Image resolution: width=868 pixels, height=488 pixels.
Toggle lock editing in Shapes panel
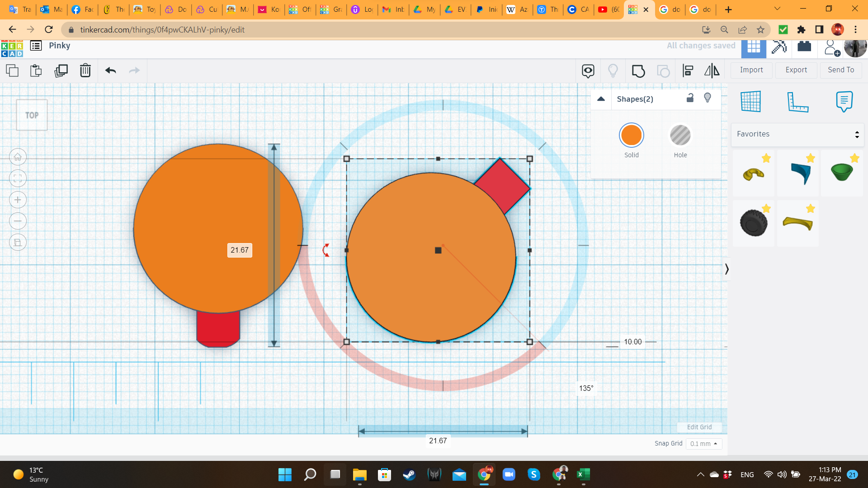(690, 98)
